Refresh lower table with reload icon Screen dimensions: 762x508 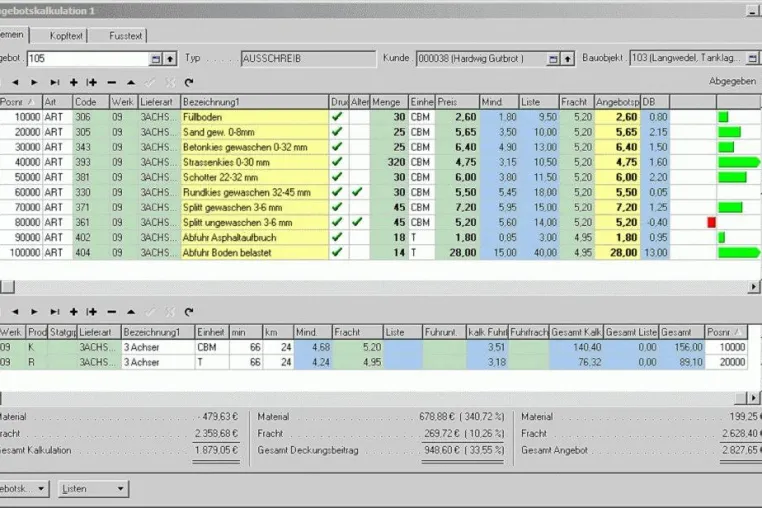point(189,312)
